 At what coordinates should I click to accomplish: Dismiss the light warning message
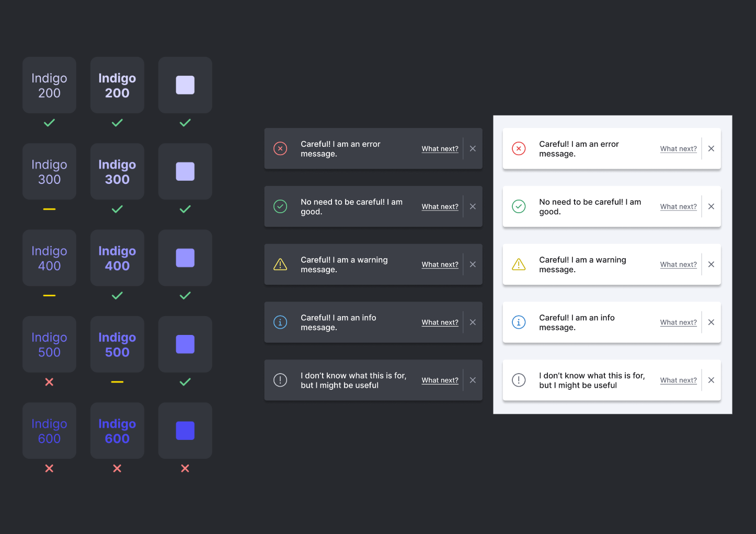coord(711,264)
